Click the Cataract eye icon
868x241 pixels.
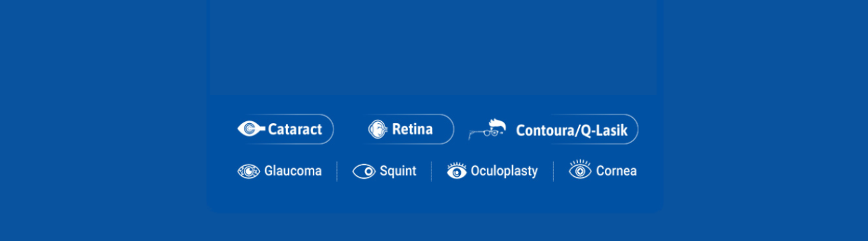[251, 129]
